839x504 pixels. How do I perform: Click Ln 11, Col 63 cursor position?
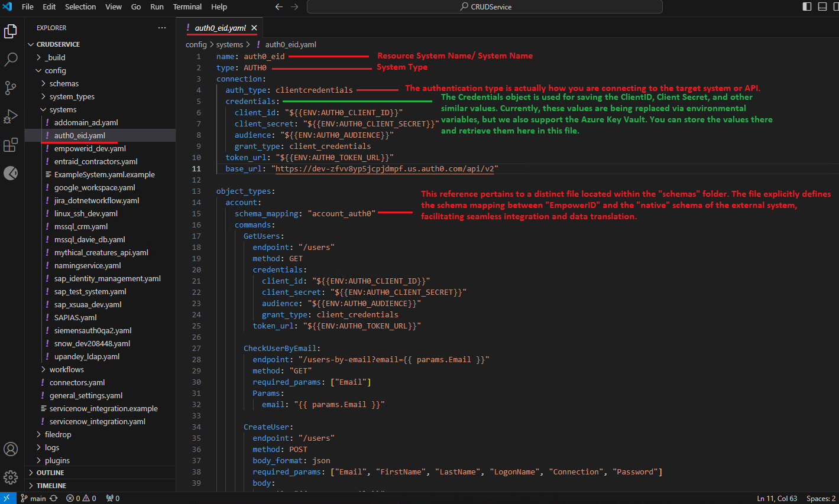[777, 498]
